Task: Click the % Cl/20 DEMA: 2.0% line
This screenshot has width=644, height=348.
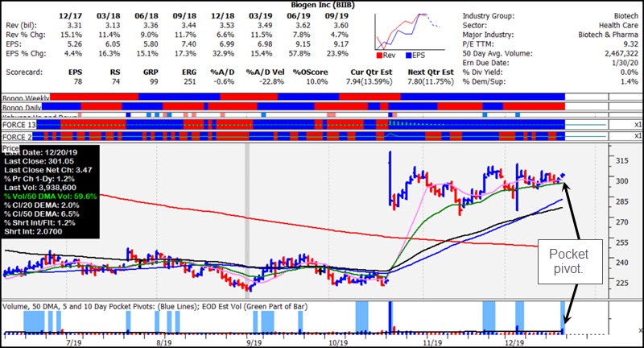Action: click(42, 205)
